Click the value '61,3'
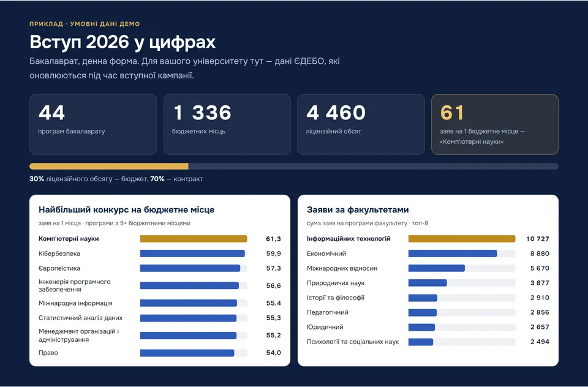 273,239
